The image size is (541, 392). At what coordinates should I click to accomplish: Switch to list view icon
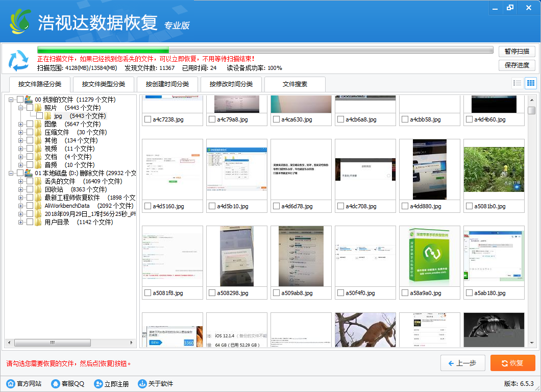[x=518, y=83]
